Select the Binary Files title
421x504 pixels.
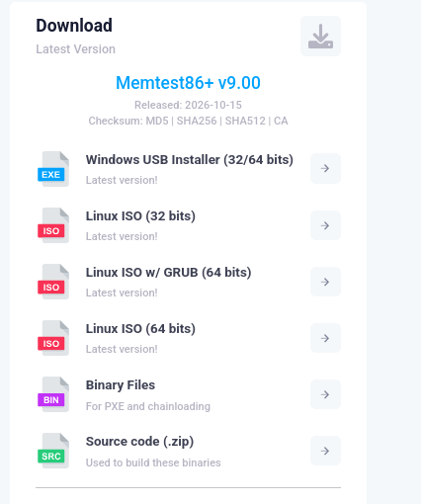click(x=121, y=385)
